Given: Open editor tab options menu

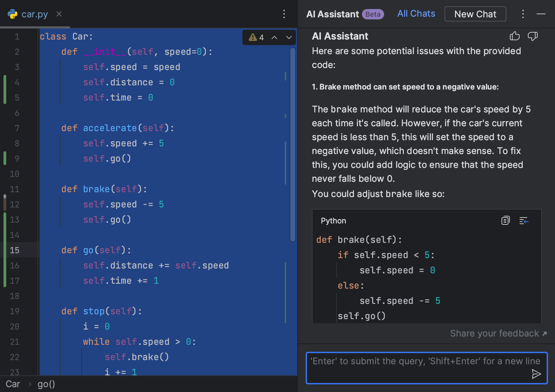Looking at the screenshot, I should click(x=284, y=14).
